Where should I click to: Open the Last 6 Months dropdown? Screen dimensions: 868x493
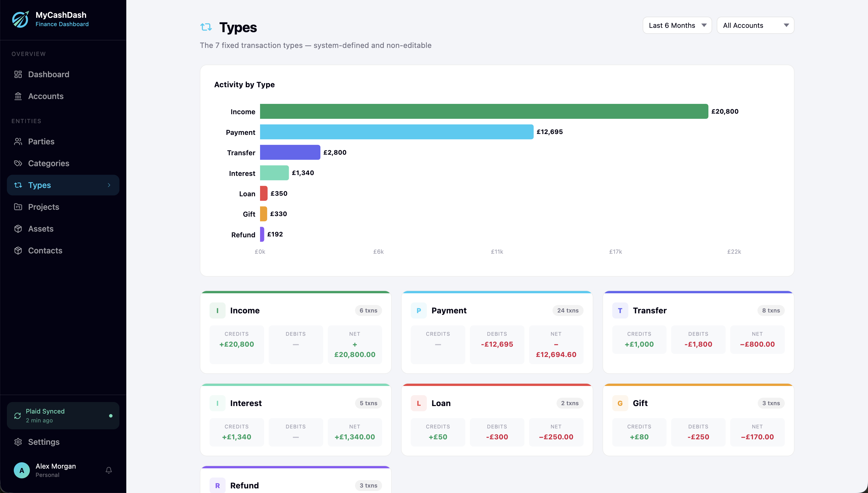(677, 25)
